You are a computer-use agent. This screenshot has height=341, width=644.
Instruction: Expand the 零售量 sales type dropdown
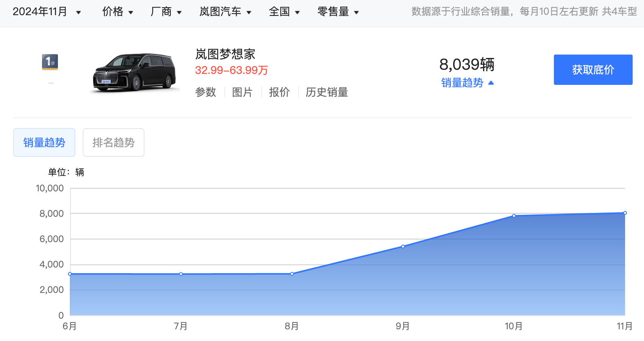coord(338,12)
